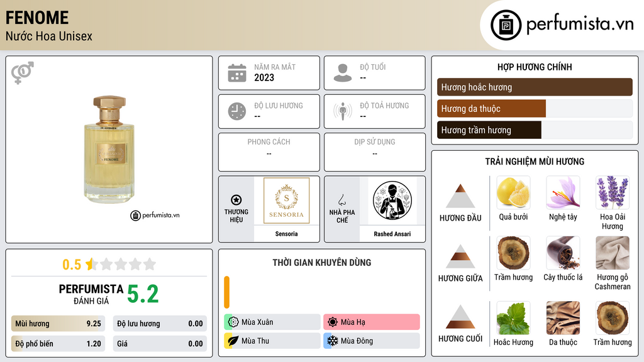Click the Hương giữa pyramid icon

[x=460, y=256]
